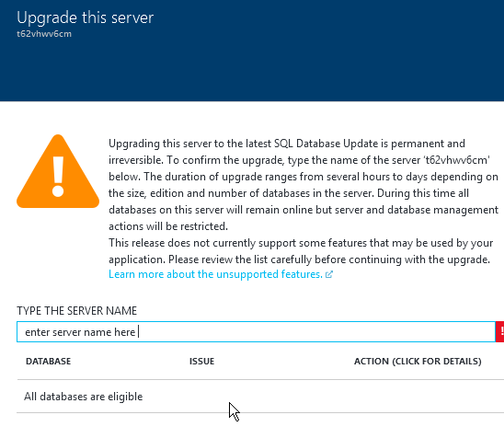Click the red validation error indicator
504x438 pixels.
(499, 331)
